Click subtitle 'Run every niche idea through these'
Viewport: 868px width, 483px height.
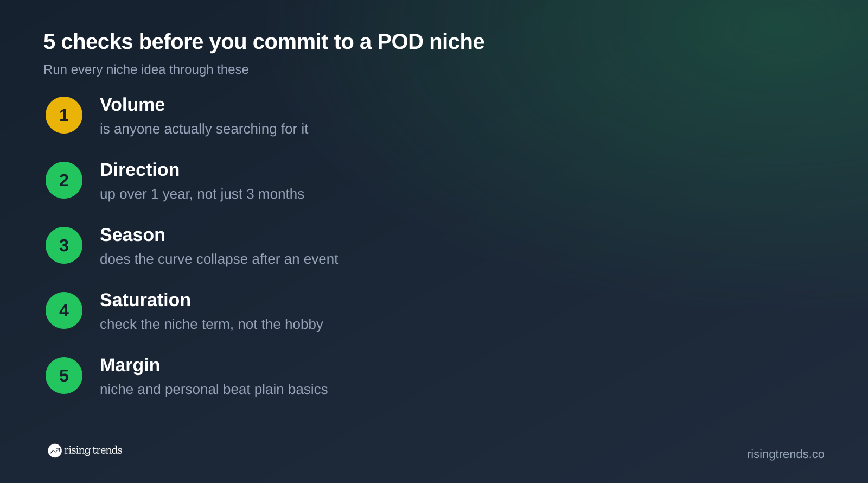(x=146, y=70)
